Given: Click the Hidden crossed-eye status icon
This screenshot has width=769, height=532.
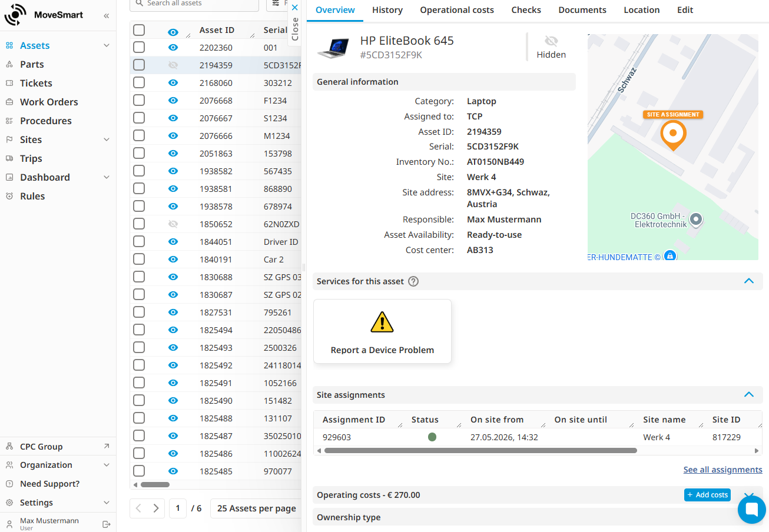Looking at the screenshot, I should click(551, 41).
